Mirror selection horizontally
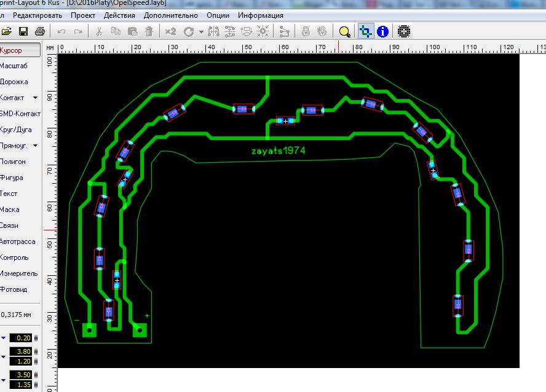Image resolution: width=546 pixels, height=392 pixels. point(213,32)
